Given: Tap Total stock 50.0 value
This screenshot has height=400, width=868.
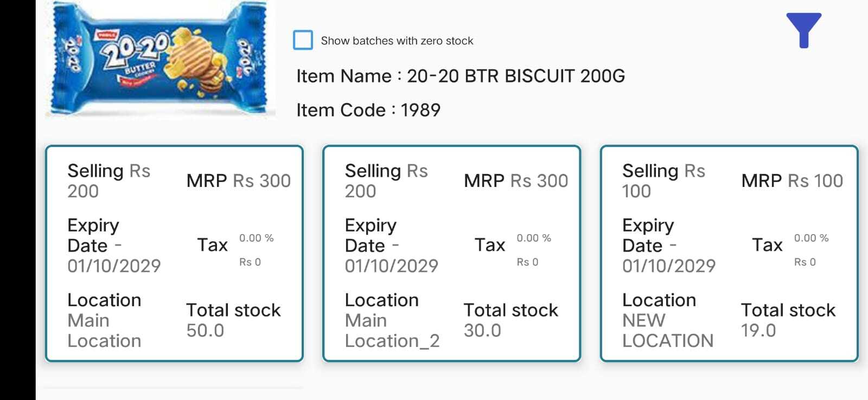Looking at the screenshot, I should click(205, 330).
